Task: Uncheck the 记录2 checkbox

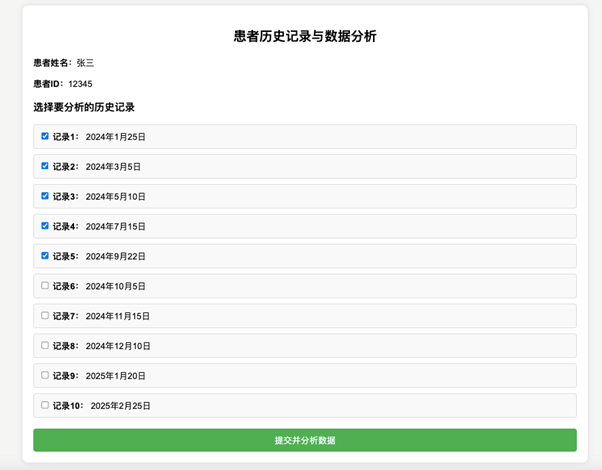Action: pos(45,166)
